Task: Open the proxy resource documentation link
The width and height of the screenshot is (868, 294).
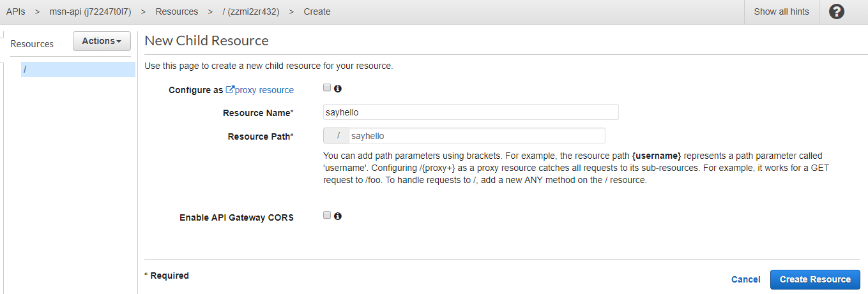Action: pyautogui.click(x=264, y=90)
